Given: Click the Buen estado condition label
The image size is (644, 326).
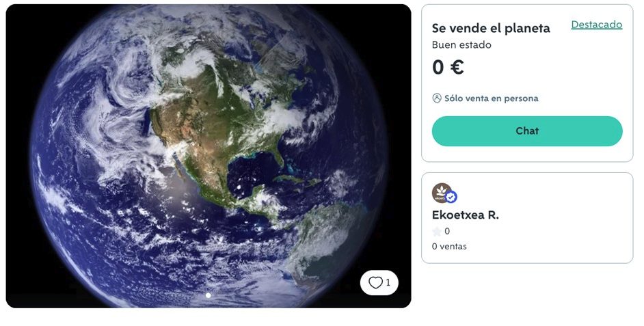Looking at the screenshot, I should pos(461,44).
